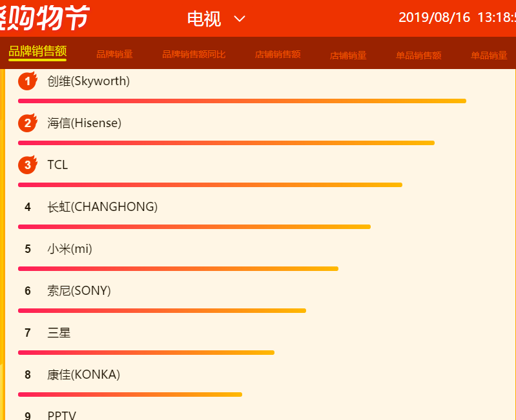This screenshot has height=420, width=516.
Task: Open the 电视 category selector label
Action: coord(204,19)
